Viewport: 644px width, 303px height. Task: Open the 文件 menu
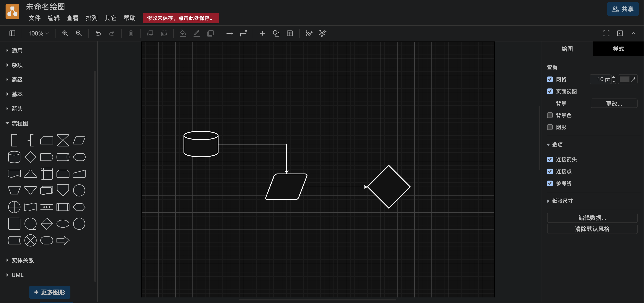coord(35,18)
